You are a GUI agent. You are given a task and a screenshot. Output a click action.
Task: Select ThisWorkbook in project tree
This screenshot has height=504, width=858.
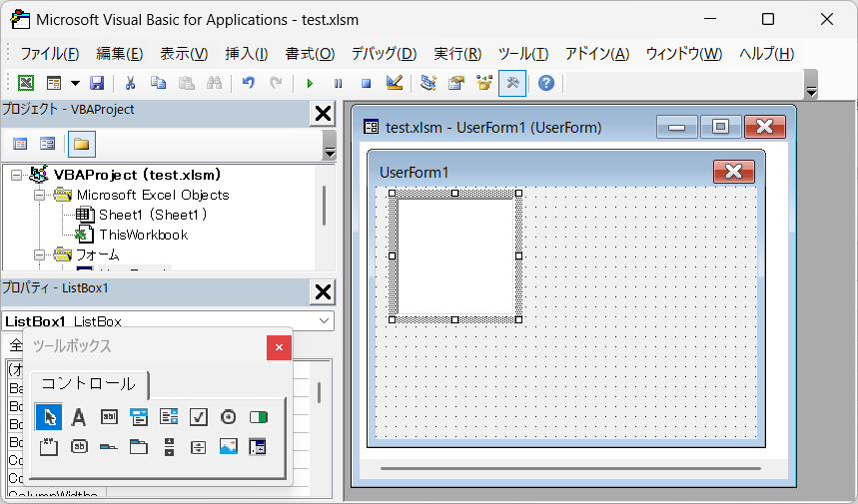pos(144,235)
